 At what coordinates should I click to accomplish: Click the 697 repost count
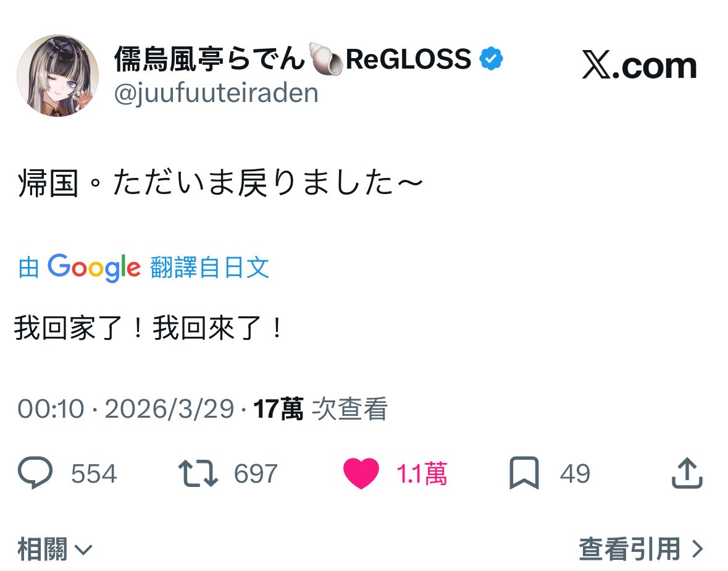click(256, 474)
